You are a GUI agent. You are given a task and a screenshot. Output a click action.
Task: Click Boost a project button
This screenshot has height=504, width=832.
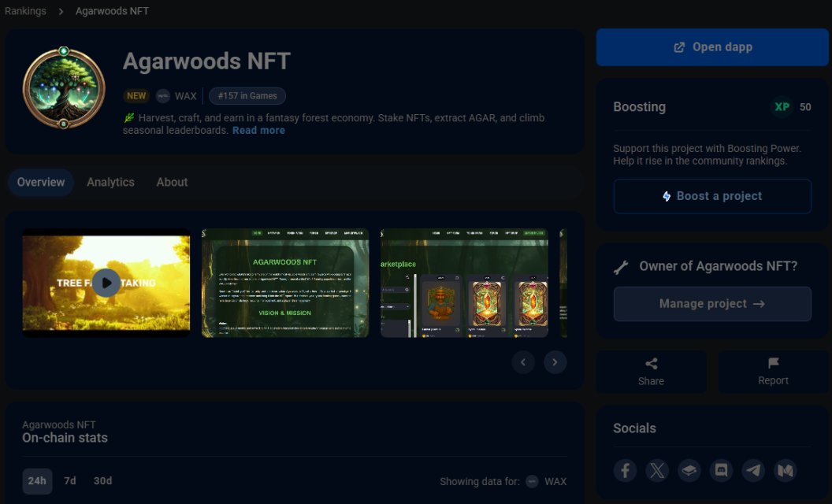coord(712,196)
